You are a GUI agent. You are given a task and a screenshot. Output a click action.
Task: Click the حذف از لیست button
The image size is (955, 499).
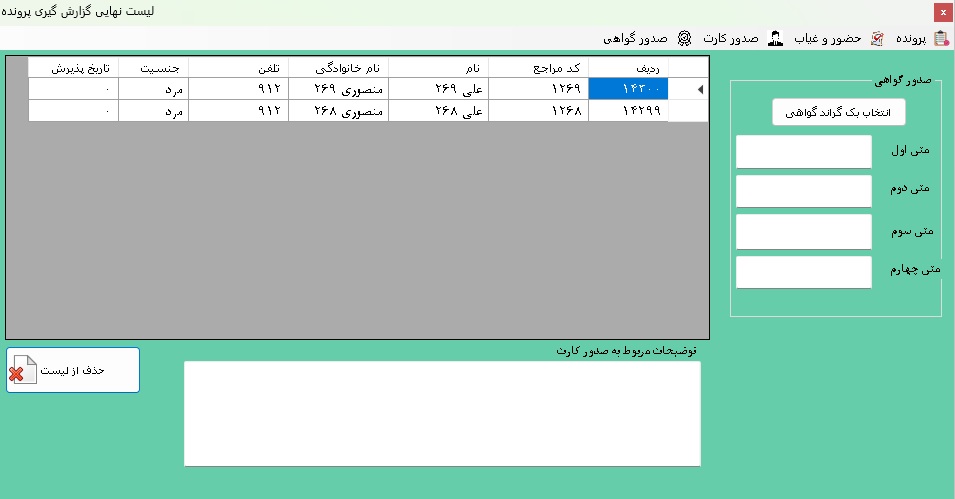[73, 370]
